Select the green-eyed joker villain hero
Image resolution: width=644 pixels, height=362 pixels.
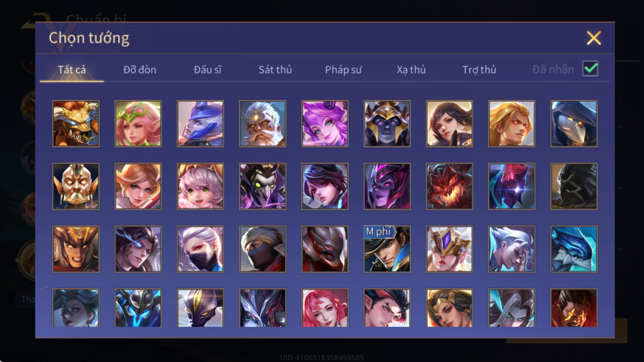(263, 186)
